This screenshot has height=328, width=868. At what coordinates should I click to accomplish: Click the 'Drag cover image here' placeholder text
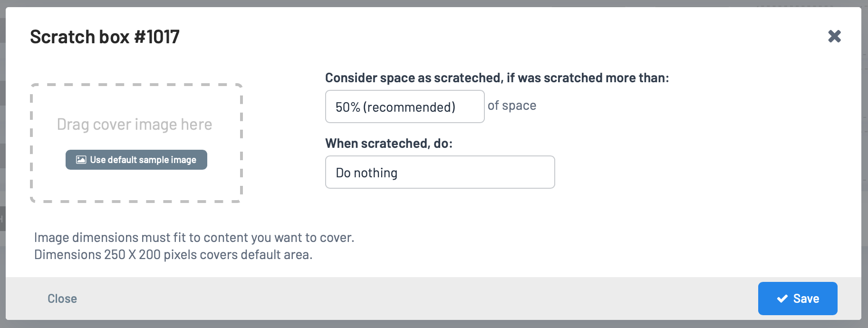(x=135, y=125)
